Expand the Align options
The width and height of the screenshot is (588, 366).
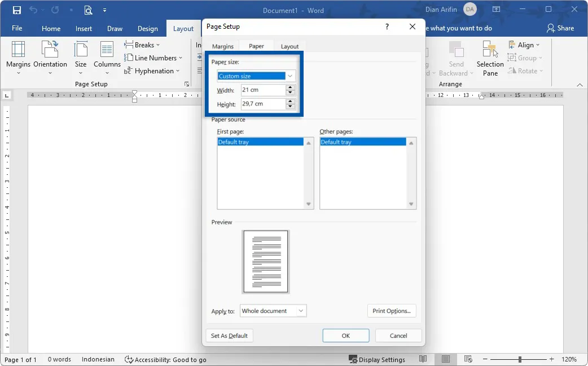(x=524, y=45)
